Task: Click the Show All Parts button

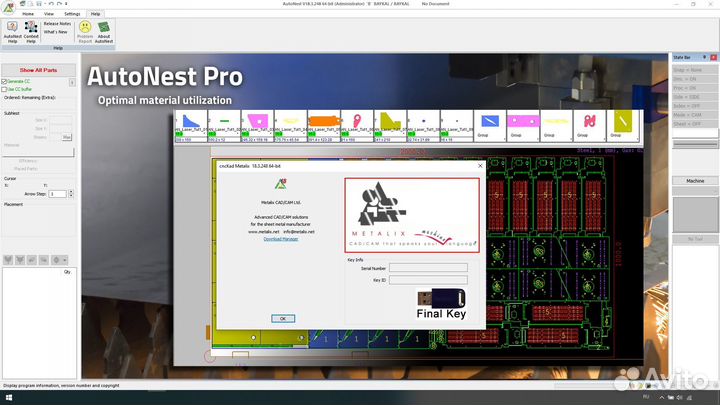Action: click(x=39, y=70)
